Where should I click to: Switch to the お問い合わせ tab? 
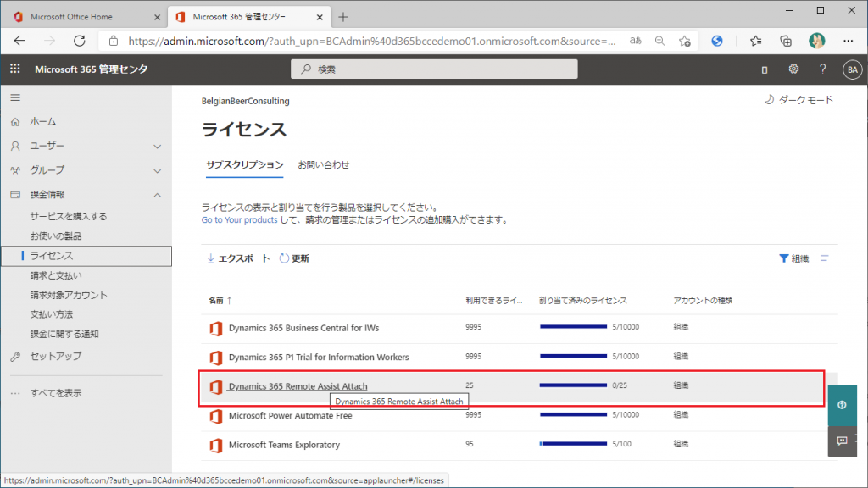point(323,165)
